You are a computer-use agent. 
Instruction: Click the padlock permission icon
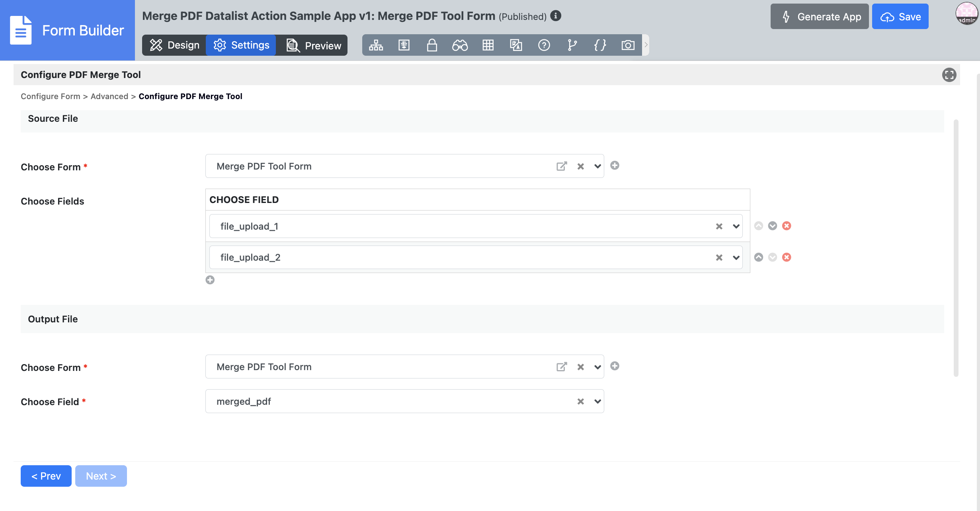[432, 45]
